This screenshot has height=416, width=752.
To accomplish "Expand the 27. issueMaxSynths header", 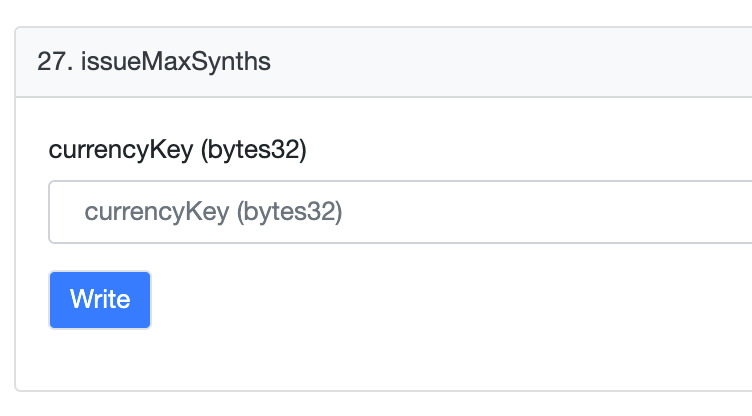I will (384, 62).
